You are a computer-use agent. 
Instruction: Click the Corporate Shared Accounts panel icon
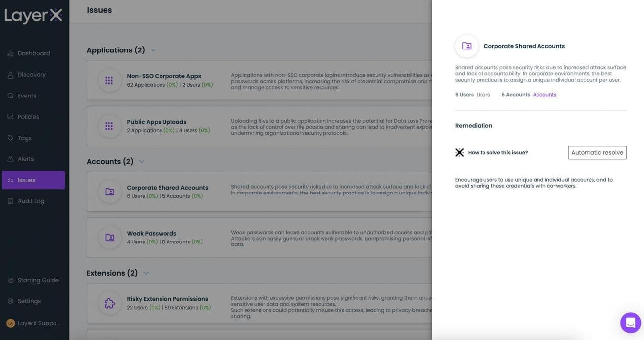click(x=466, y=46)
